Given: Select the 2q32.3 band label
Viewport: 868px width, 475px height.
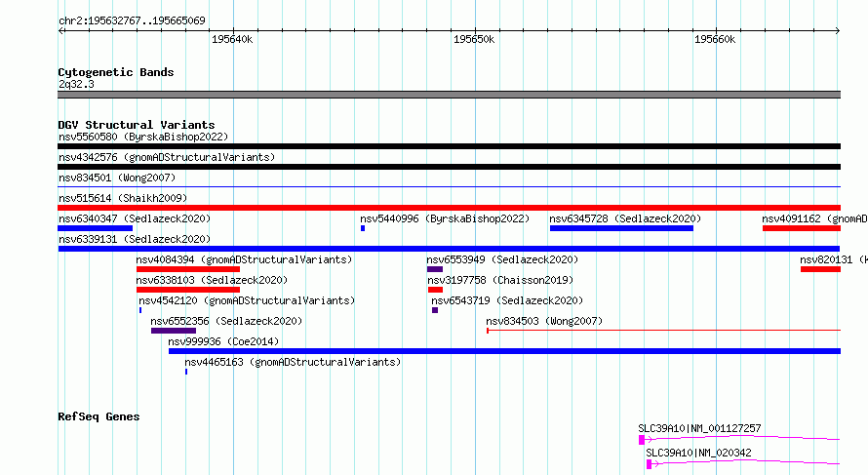Looking at the screenshot, I should (76, 84).
